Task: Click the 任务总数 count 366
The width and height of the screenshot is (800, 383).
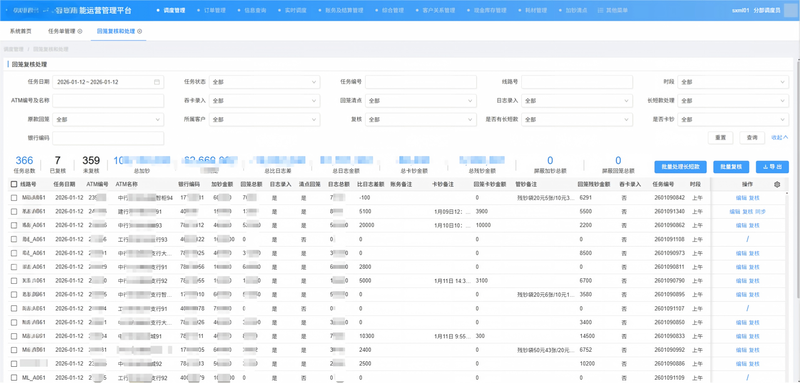Action: [24, 161]
